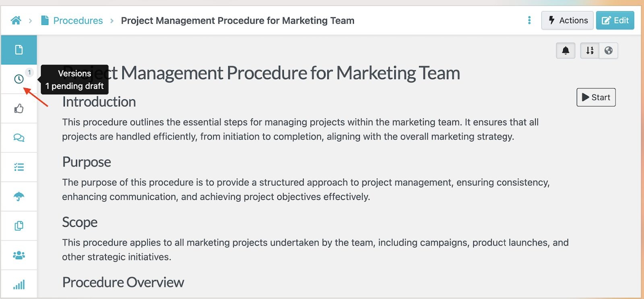View analytics via bar-chart sidebar icon

tap(19, 284)
